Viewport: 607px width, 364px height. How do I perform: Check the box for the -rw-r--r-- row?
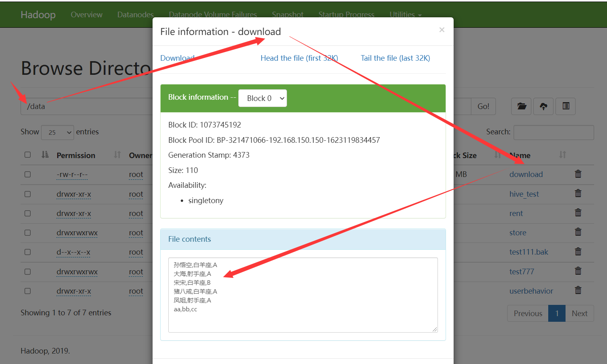click(x=27, y=175)
